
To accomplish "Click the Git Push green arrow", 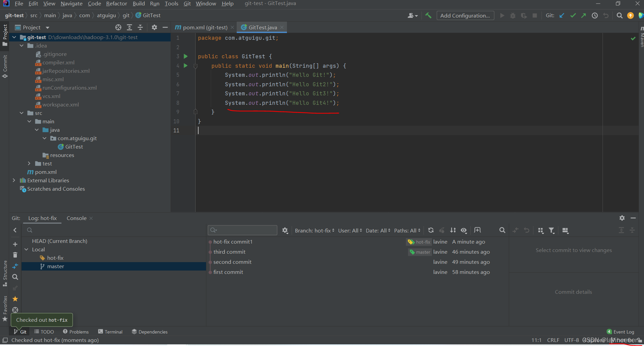I will pyautogui.click(x=584, y=15).
